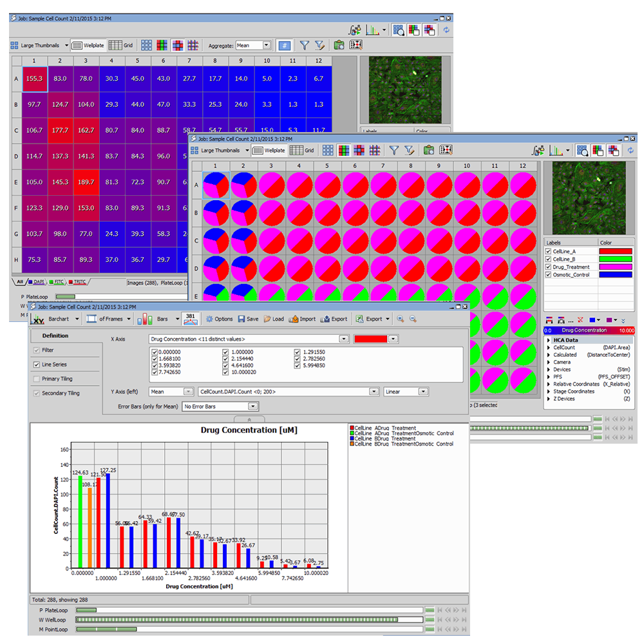Select the Definition tab

[x=55, y=336]
